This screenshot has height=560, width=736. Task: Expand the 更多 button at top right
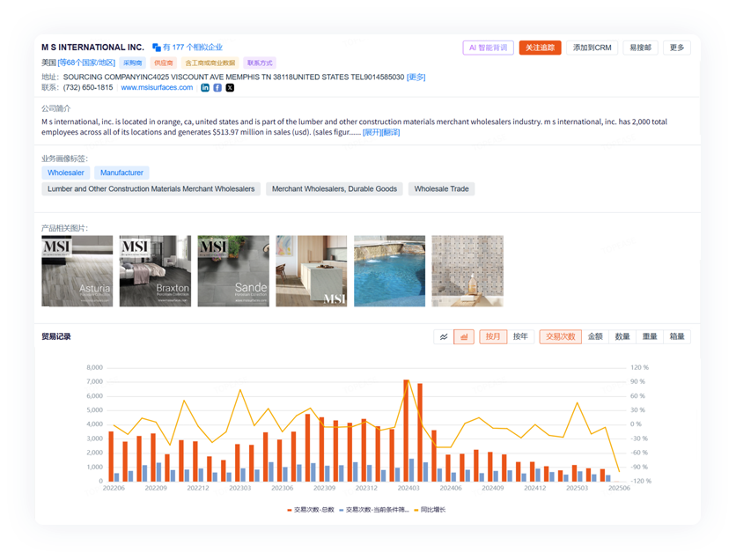tap(676, 48)
